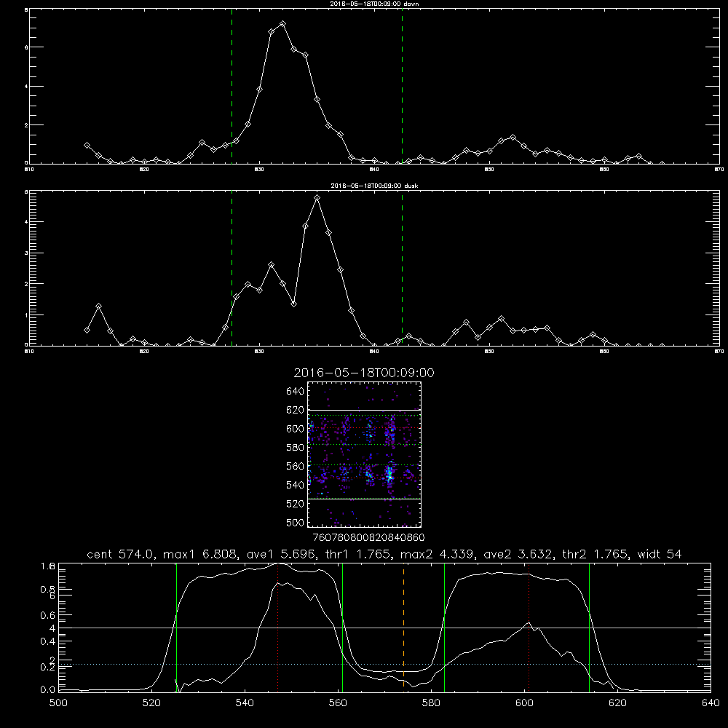Click the orange dashed center line in bottom plot
This screenshot has height=728, width=728.
(403, 627)
